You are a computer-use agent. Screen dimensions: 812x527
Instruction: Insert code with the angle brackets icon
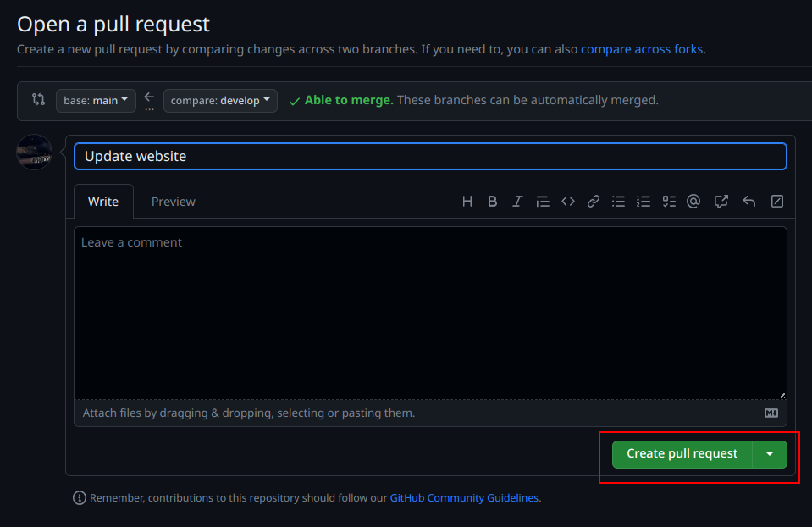(568, 202)
